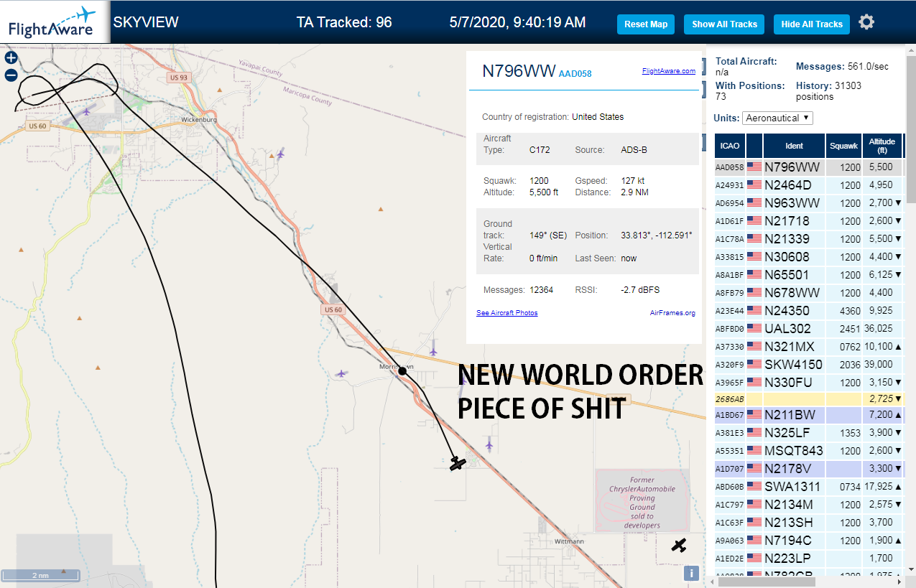
Task: Sort table by Squawk column header
Action: pos(843,146)
